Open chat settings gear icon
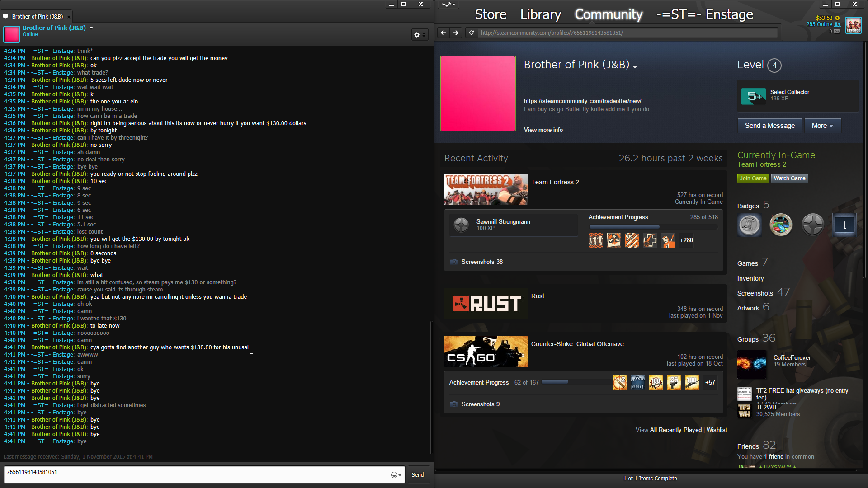Viewport: 868px width, 488px height. click(417, 35)
